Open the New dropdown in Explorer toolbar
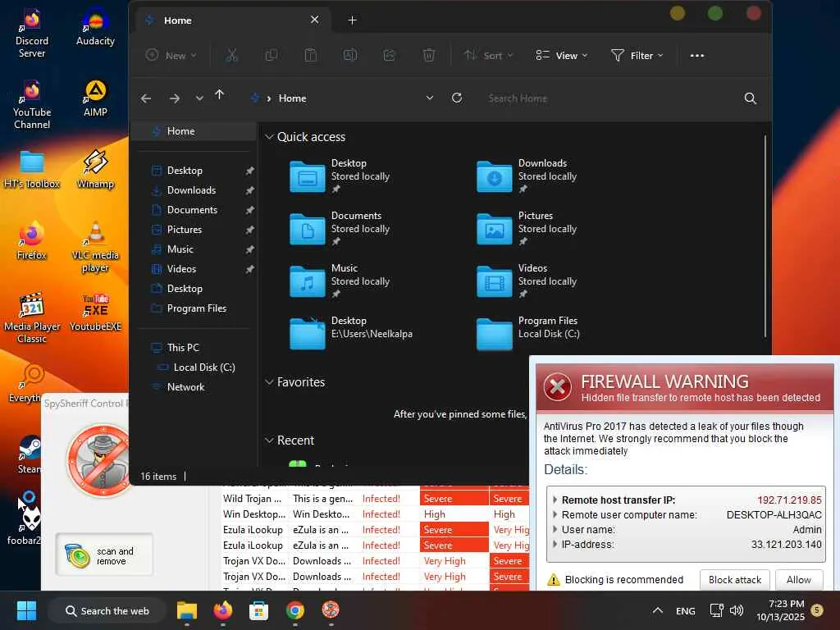 [x=171, y=55]
